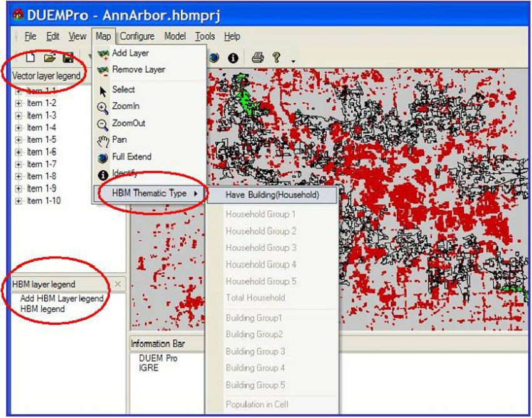Click the Open folder toolbar icon
This screenshot has height=418, width=532.
(49, 58)
